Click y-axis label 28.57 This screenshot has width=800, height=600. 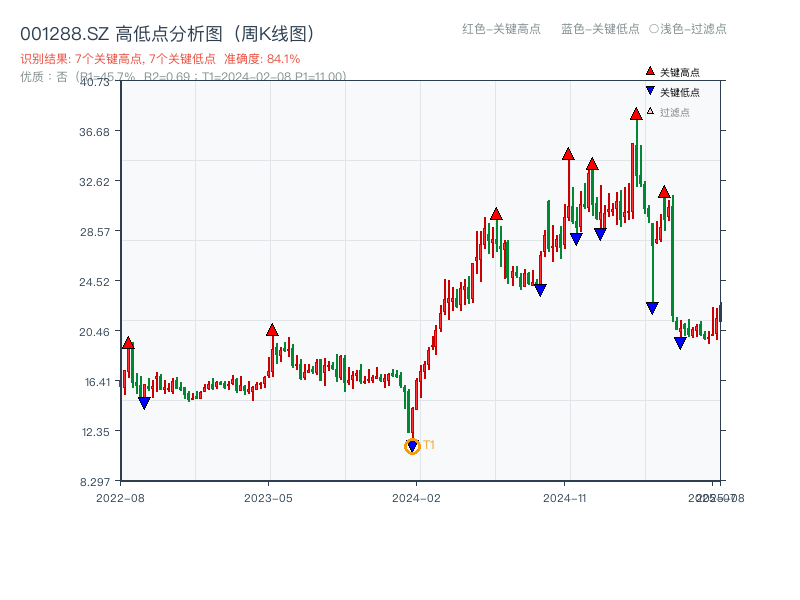click(x=94, y=232)
